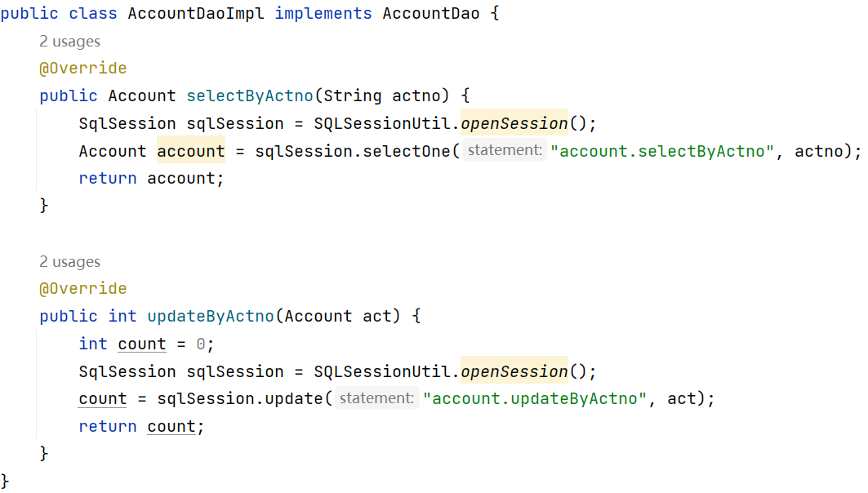868x493 pixels.
Task: Click the second '2 usages' hint
Action: (69, 262)
